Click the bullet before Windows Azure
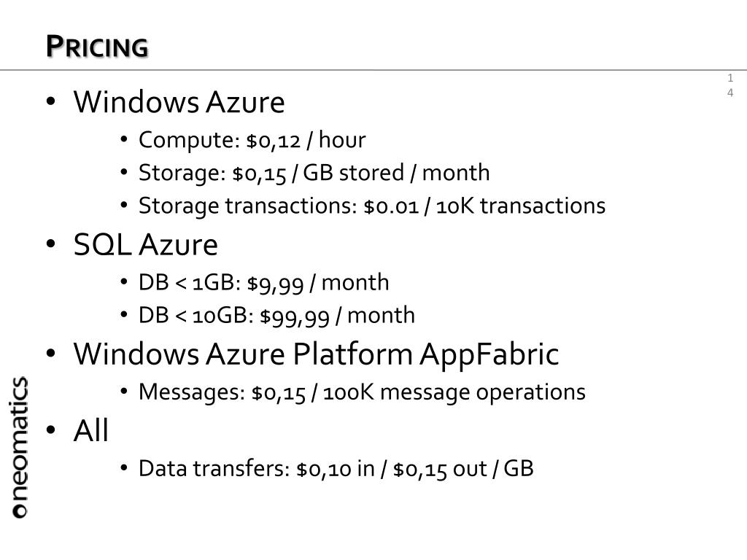The height and width of the screenshot is (560, 747). pos(51,101)
